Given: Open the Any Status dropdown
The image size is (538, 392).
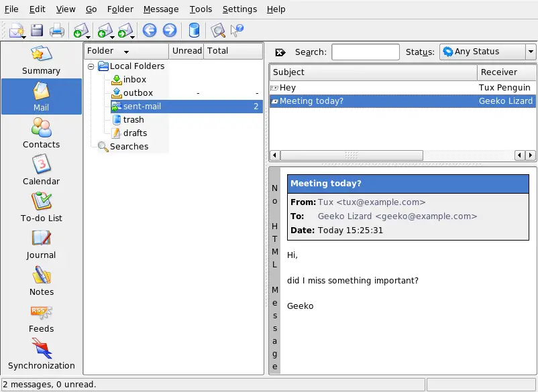Looking at the screenshot, I should click(487, 52).
